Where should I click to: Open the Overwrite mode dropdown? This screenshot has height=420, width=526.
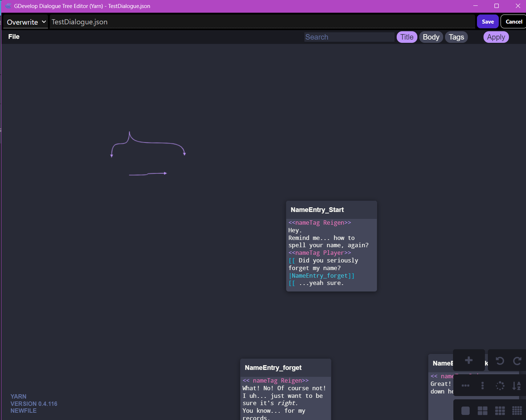25,22
